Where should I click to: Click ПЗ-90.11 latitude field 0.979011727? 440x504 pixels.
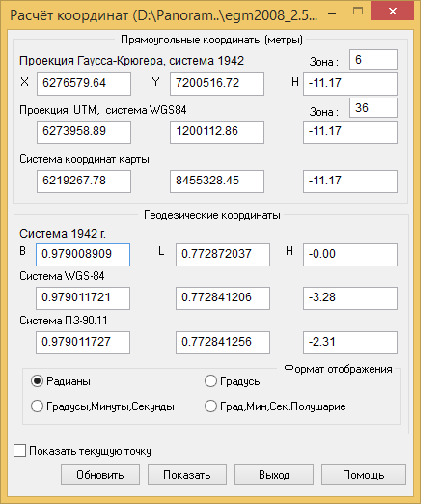click(83, 343)
